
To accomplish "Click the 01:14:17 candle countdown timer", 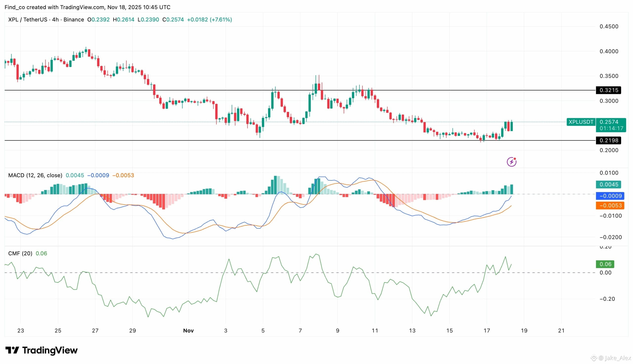I will click(x=611, y=128).
